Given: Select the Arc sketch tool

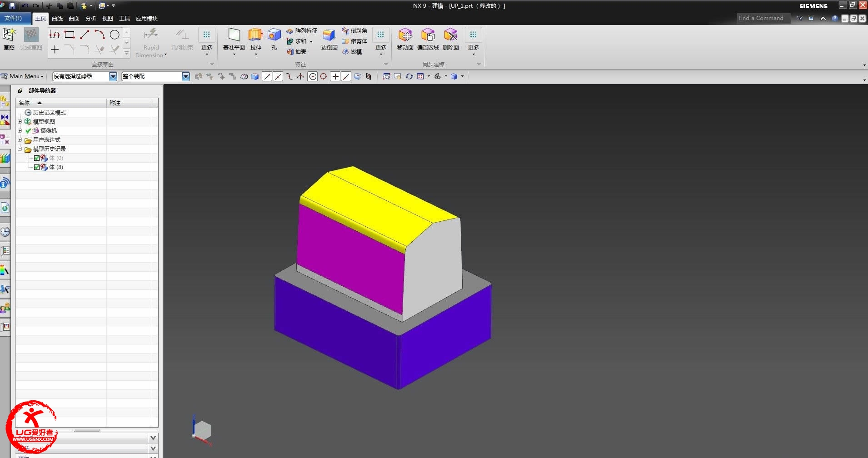Looking at the screenshot, I should click(100, 35).
